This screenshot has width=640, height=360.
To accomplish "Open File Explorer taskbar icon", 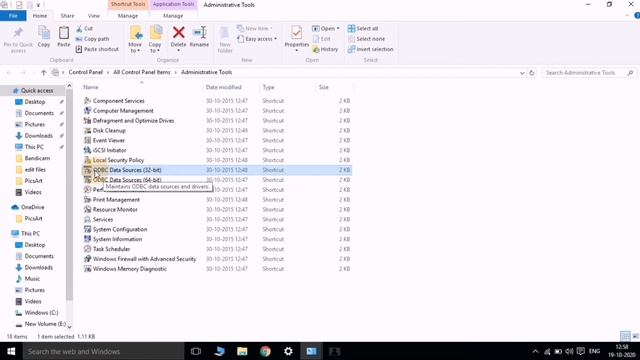I will 242,351.
